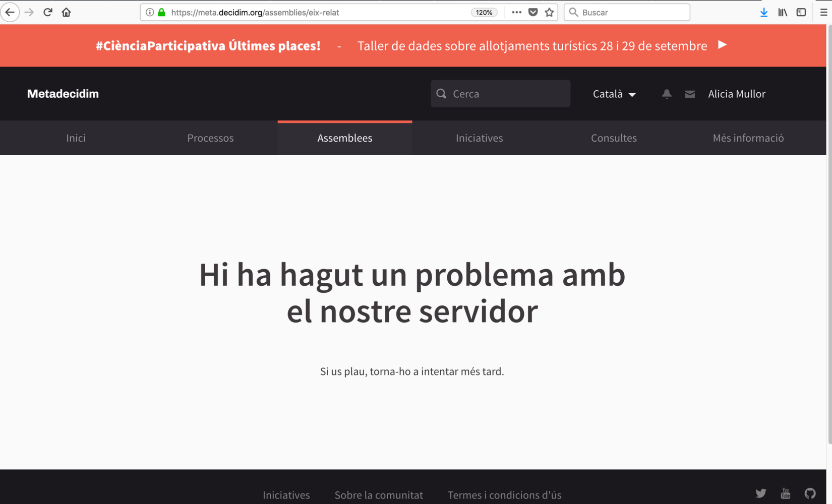Expand the Català language dropdown
Image resolution: width=832 pixels, height=504 pixels.
(614, 94)
